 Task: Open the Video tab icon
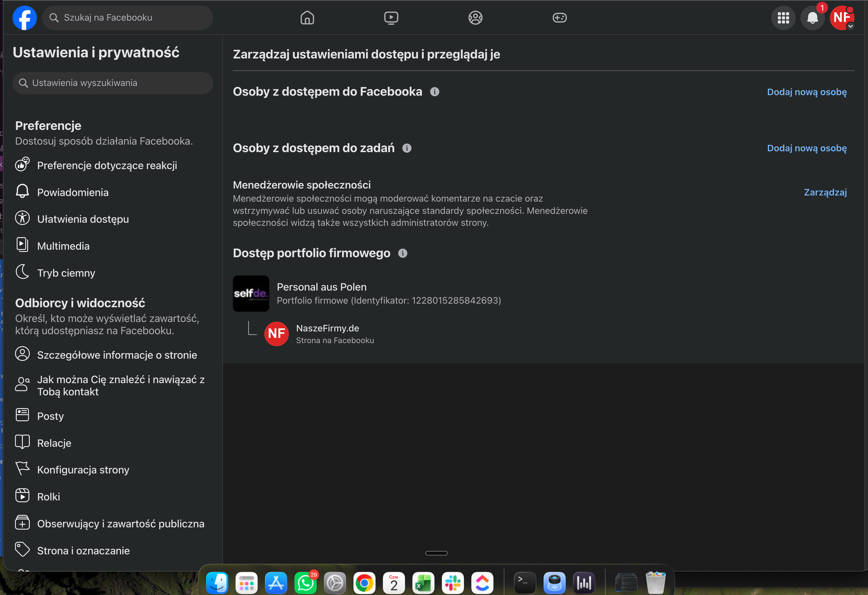click(x=391, y=18)
